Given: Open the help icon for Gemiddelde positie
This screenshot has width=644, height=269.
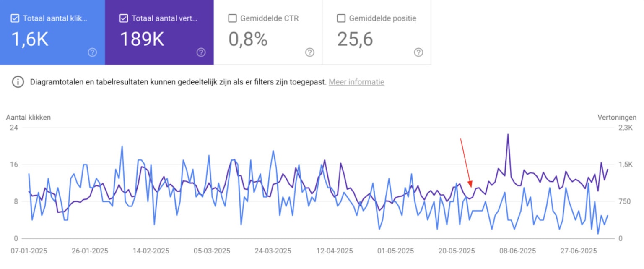Looking at the screenshot, I should click(x=418, y=52).
